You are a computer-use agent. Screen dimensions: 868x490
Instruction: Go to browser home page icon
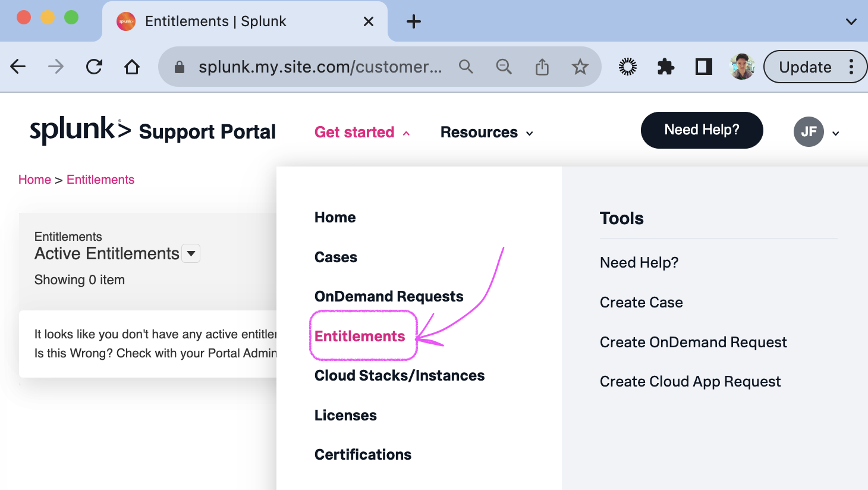132,67
